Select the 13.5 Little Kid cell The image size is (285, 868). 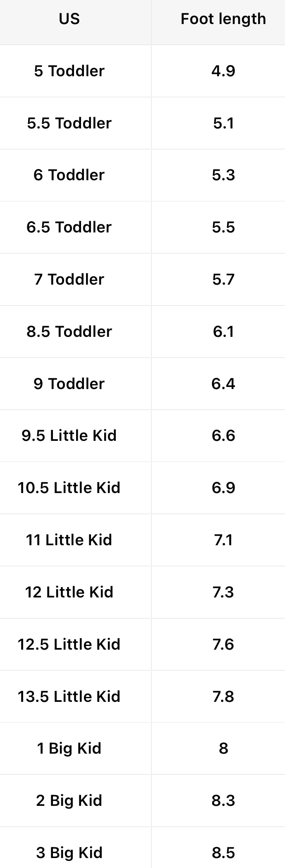click(69, 696)
